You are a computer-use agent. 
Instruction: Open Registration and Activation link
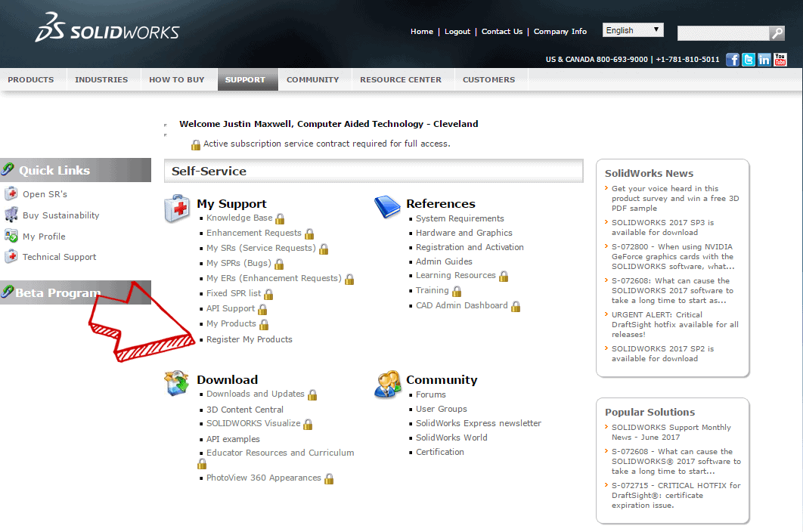470,247
